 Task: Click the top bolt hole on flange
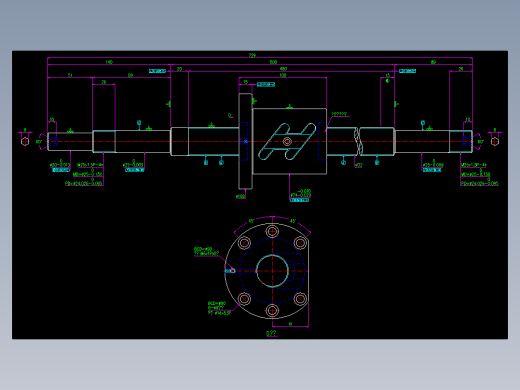point(272,231)
